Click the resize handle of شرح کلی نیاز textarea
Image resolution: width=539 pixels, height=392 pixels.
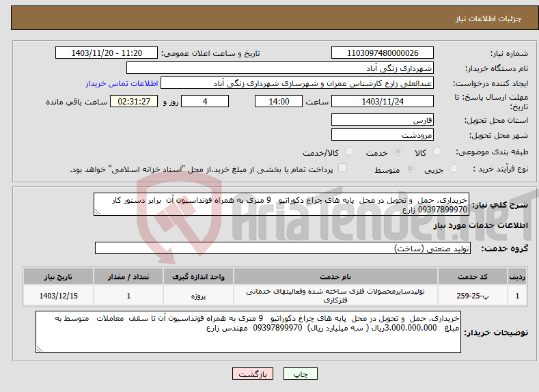coord(97,212)
